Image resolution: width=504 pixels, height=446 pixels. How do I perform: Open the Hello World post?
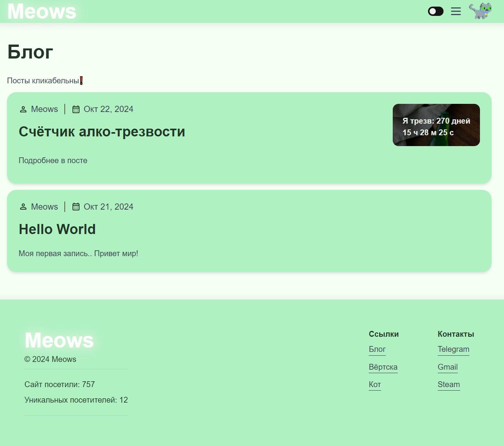click(x=57, y=229)
